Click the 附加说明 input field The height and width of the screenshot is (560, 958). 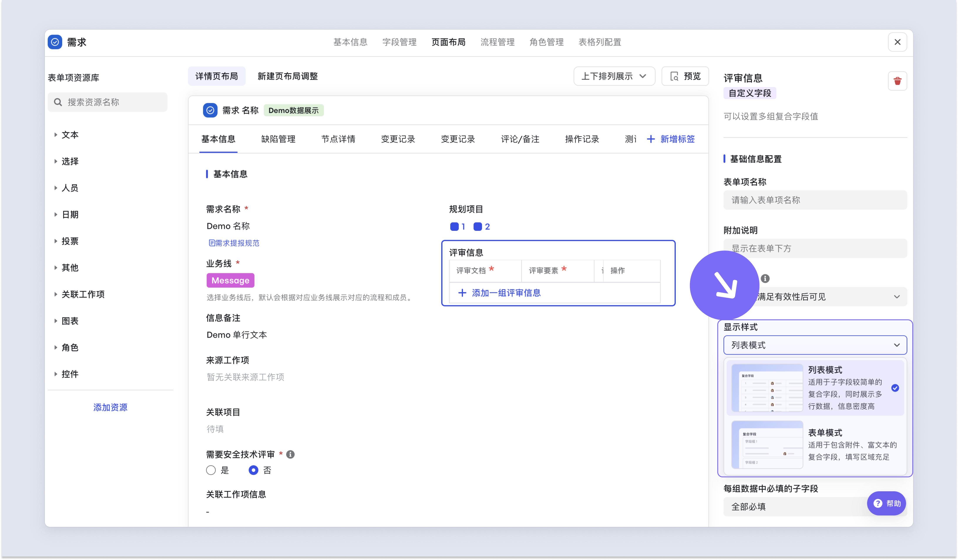(x=815, y=248)
